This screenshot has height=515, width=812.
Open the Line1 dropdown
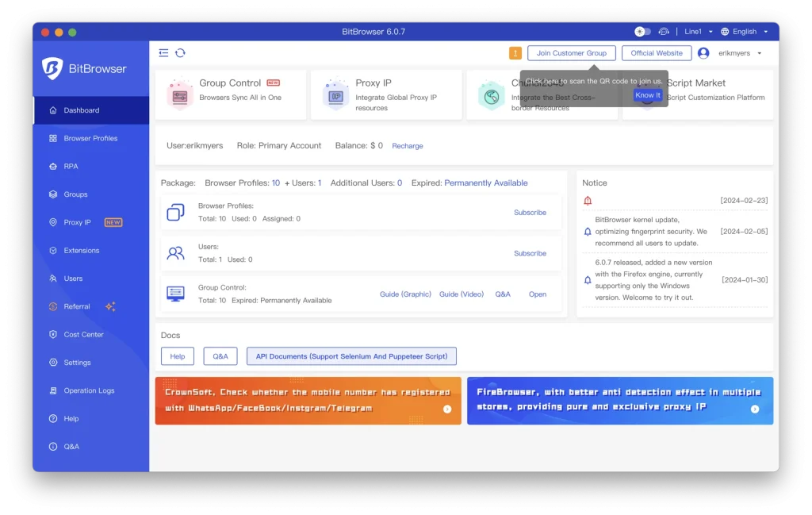point(697,32)
